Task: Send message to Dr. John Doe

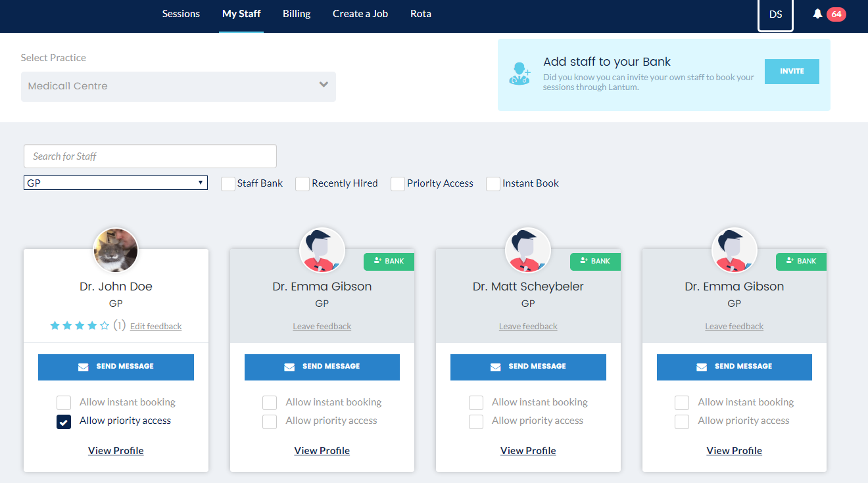Action: point(116,367)
